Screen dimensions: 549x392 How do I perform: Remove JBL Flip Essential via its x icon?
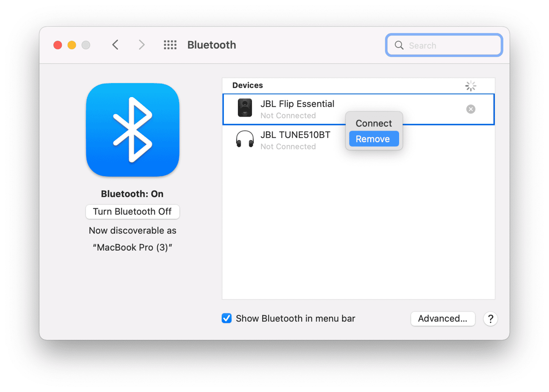[471, 109]
